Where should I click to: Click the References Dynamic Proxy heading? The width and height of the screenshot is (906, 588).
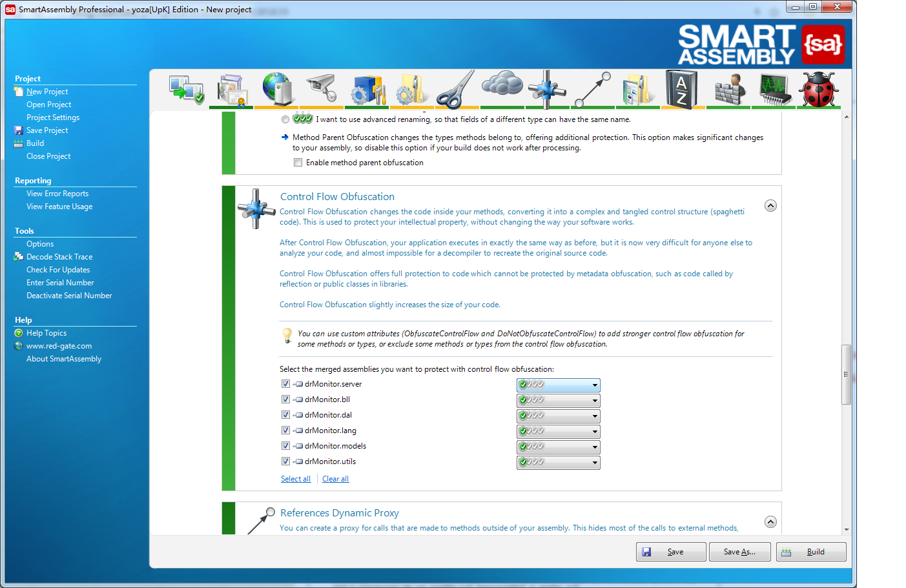pyautogui.click(x=340, y=513)
